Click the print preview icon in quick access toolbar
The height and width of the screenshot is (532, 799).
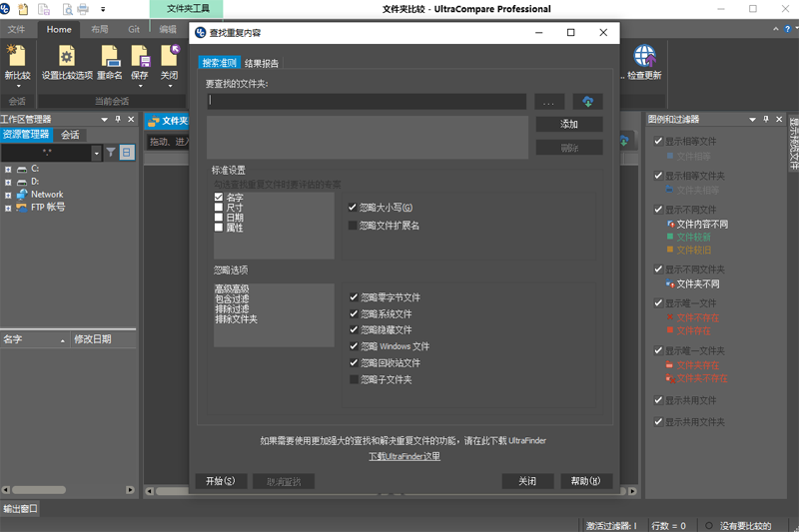[67, 9]
